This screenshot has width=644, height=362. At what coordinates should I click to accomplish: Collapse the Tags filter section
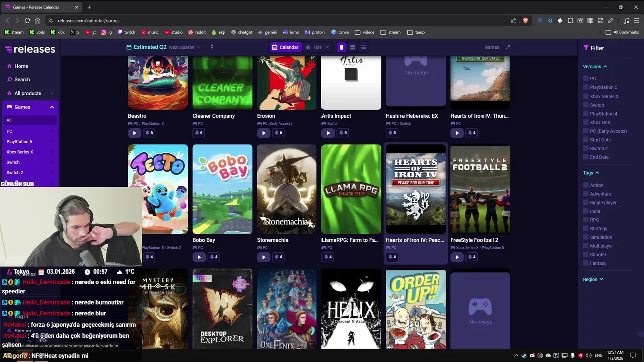pyautogui.click(x=591, y=173)
